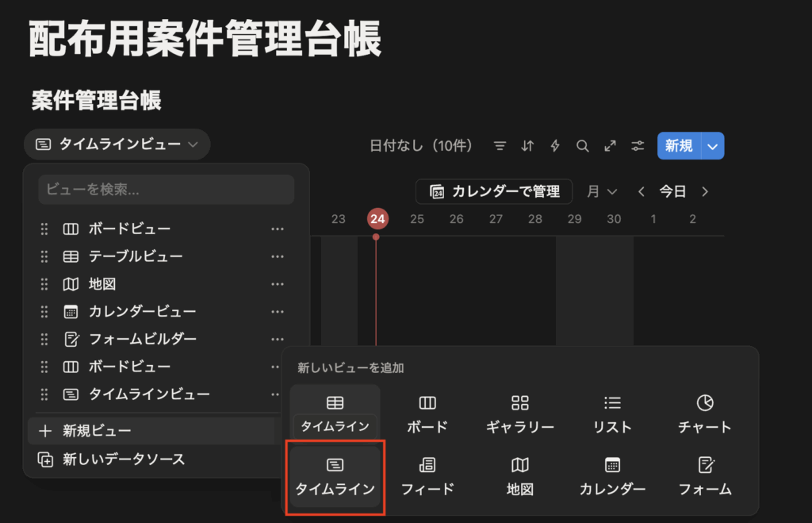Choose the ギャラリー view type
812x523 pixels.
pyautogui.click(x=519, y=414)
